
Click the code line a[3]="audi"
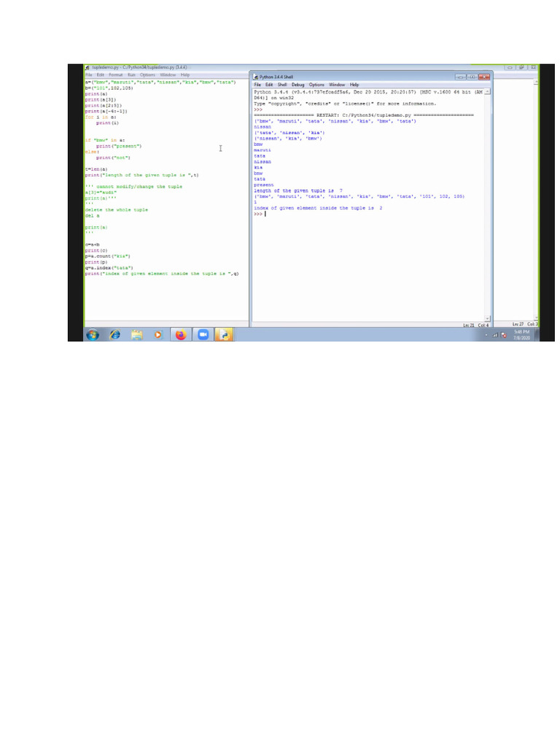pyautogui.click(x=101, y=193)
